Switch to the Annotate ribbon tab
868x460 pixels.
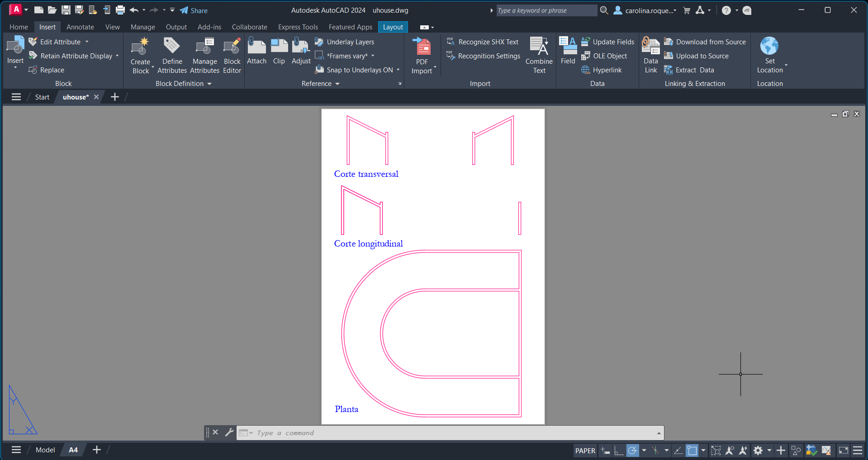(x=80, y=27)
